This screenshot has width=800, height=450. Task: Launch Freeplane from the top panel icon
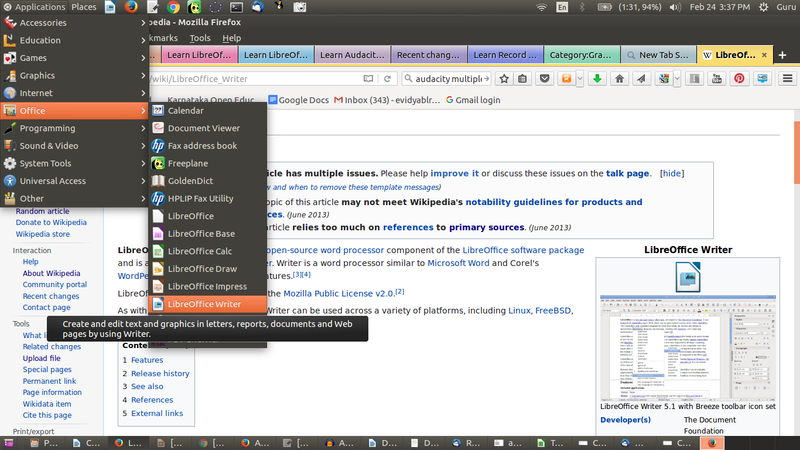coord(194,7)
